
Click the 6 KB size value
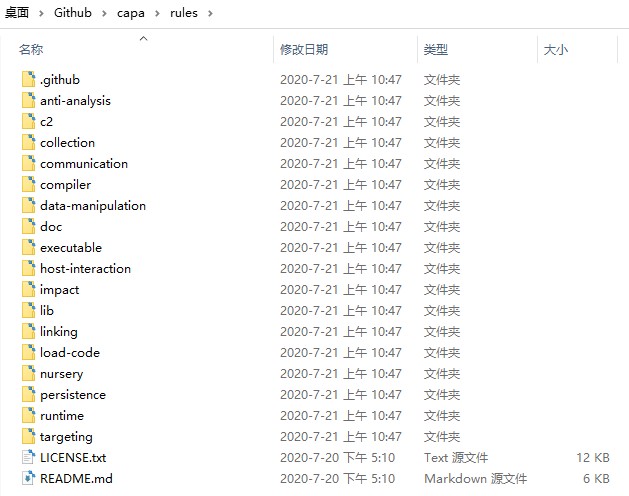pyautogui.click(x=597, y=478)
